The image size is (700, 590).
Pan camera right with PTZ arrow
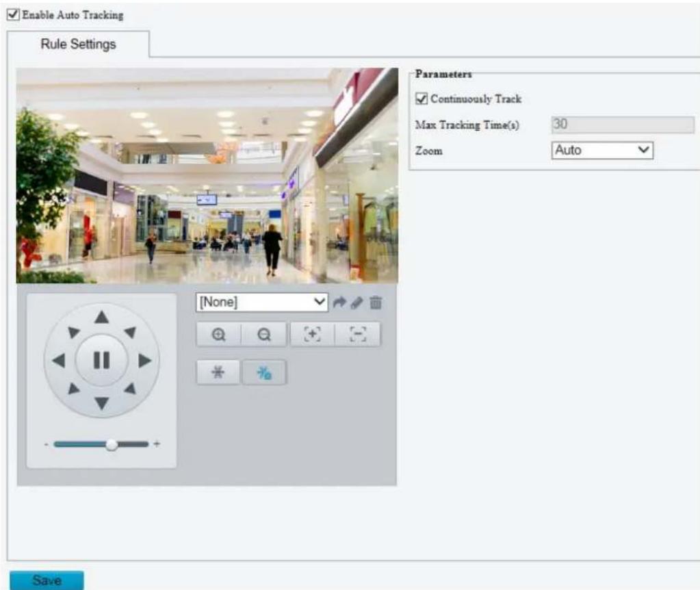(144, 361)
